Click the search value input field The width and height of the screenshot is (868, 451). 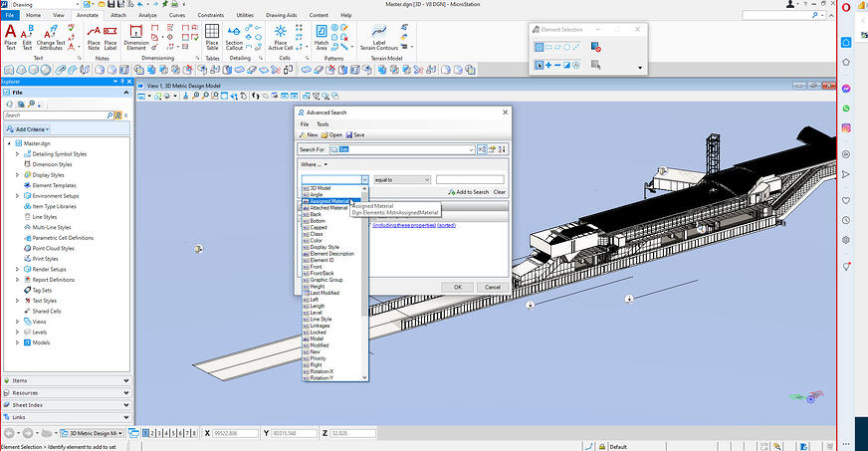click(x=470, y=180)
